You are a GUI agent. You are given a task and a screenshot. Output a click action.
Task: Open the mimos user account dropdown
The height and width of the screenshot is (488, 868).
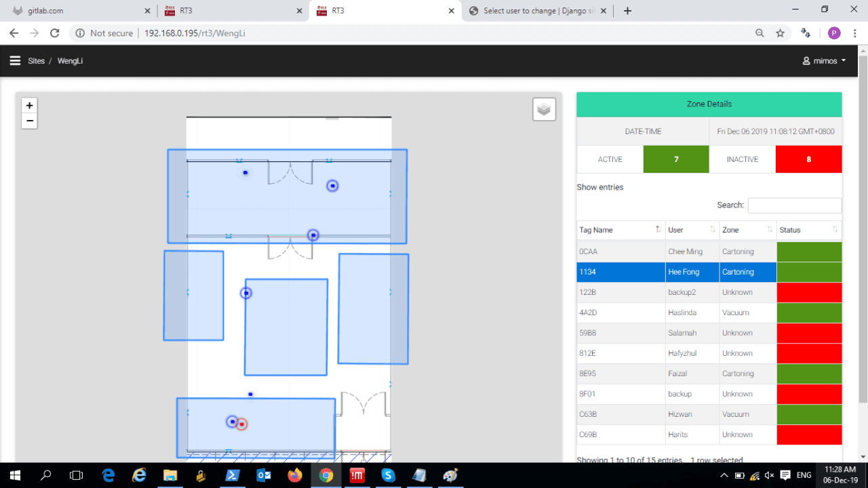pyautogui.click(x=824, y=60)
